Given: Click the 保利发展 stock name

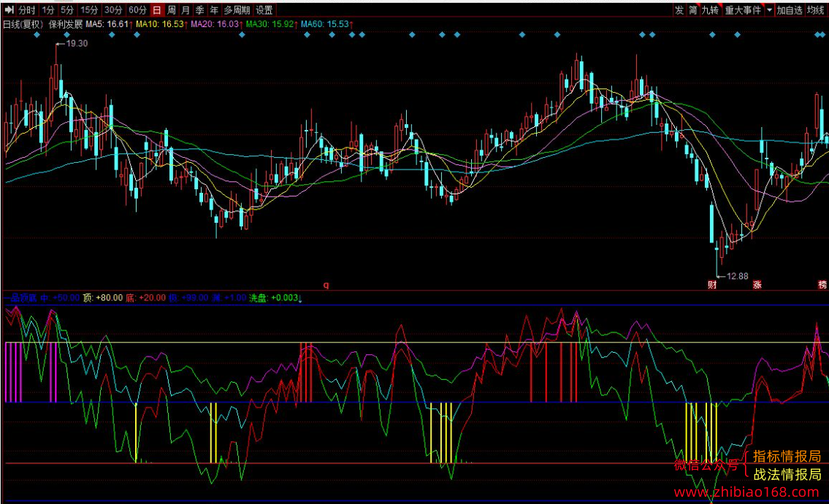Looking at the screenshot, I should click(66, 24).
